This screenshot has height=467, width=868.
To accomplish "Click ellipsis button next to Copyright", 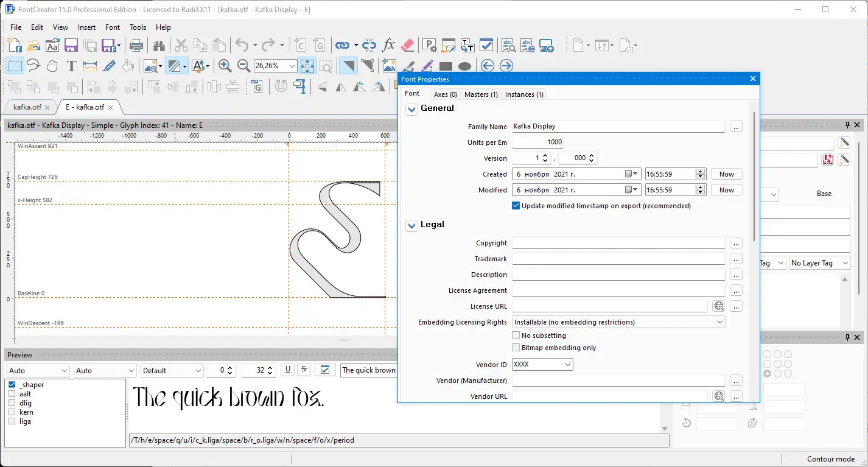I will (736, 243).
